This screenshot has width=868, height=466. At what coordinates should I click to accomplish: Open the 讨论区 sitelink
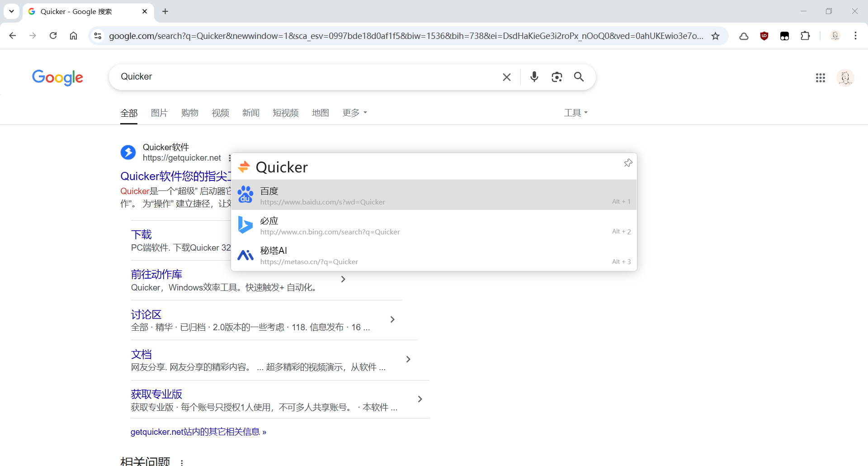[146, 314]
